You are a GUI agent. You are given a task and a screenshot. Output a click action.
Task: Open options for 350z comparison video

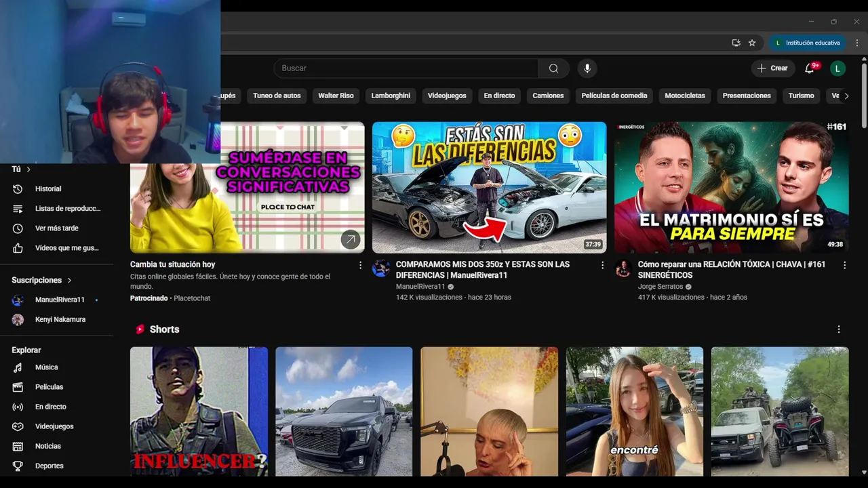(602, 265)
